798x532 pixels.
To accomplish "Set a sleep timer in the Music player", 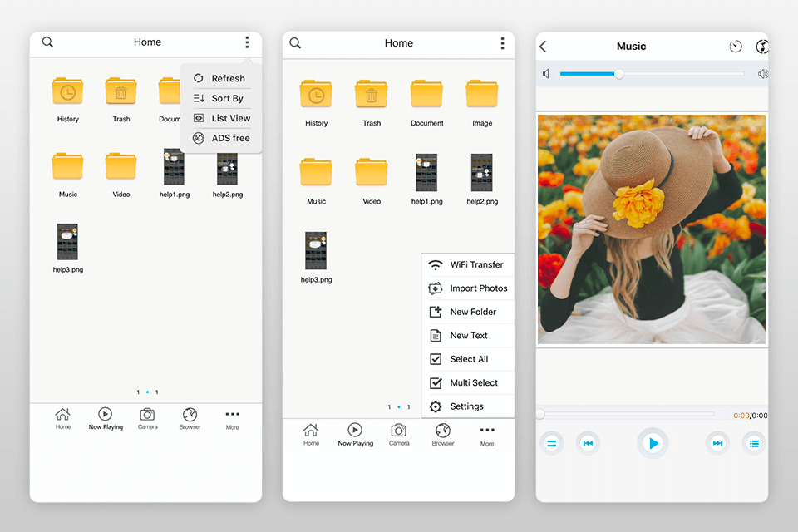I will 736,47.
